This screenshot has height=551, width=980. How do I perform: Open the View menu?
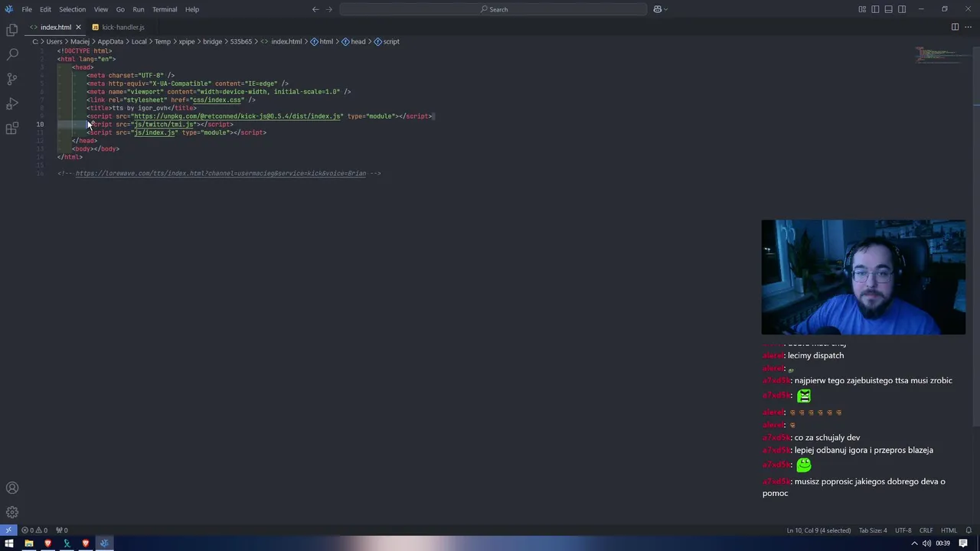101,9
